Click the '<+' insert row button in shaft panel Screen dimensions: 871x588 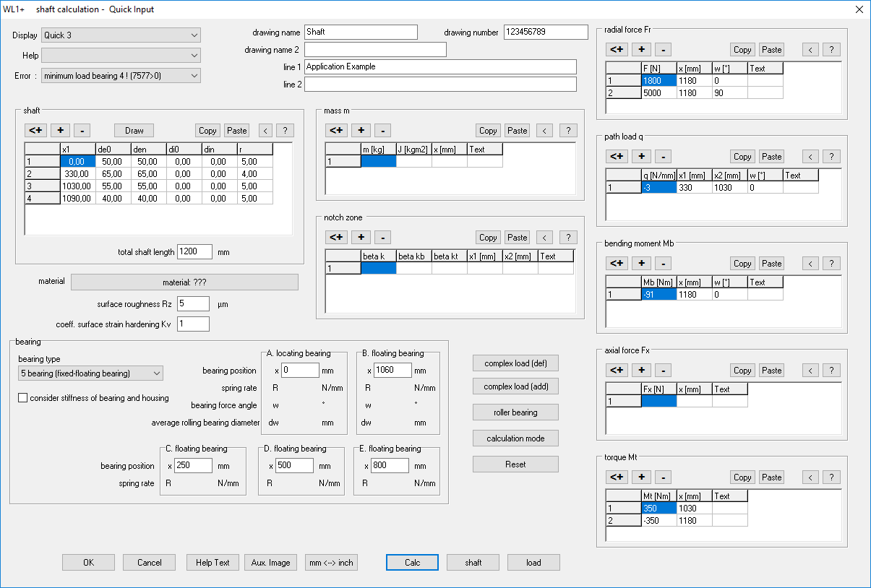coord(36,131)
